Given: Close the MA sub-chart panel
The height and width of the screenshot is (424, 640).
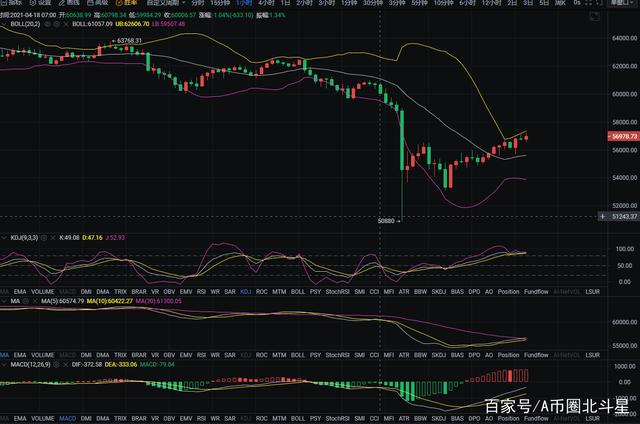Looking at the screenshot, I should (x=35, y=301).
